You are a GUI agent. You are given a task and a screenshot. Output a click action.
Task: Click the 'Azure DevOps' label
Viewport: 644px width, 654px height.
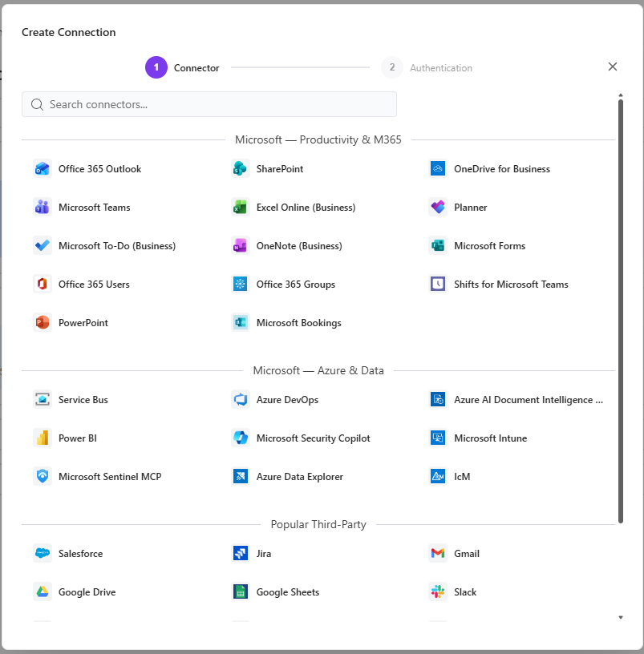(x=287, y=400)
